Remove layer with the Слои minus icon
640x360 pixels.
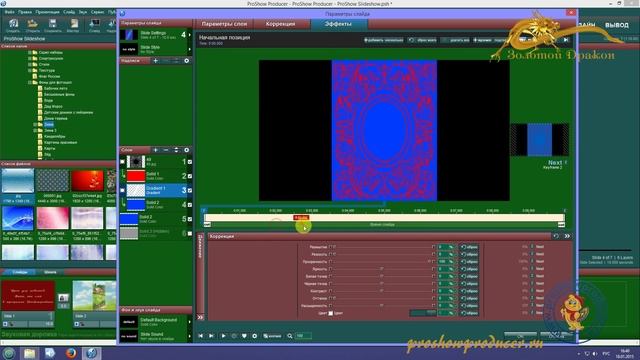166,150
